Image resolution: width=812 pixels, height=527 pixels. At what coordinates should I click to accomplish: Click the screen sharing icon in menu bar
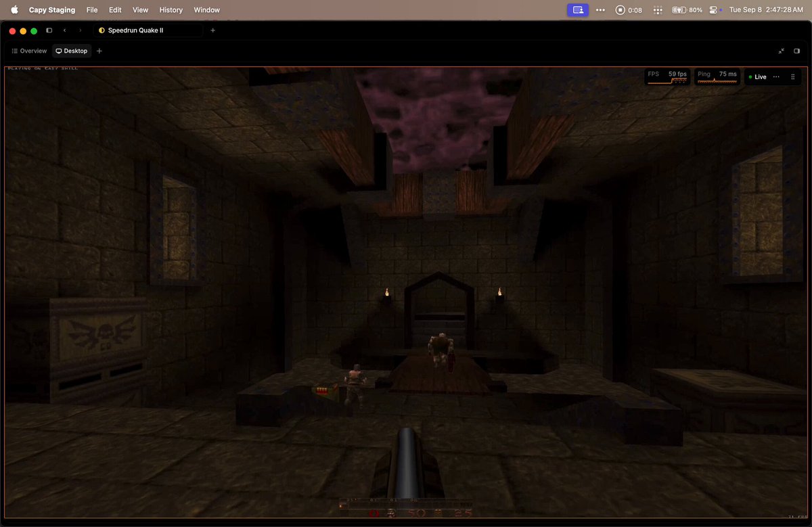coord(578,10)
